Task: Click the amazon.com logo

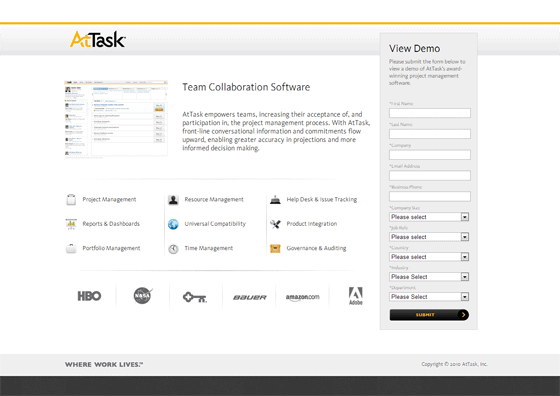Action: click(x=302, y=297)
